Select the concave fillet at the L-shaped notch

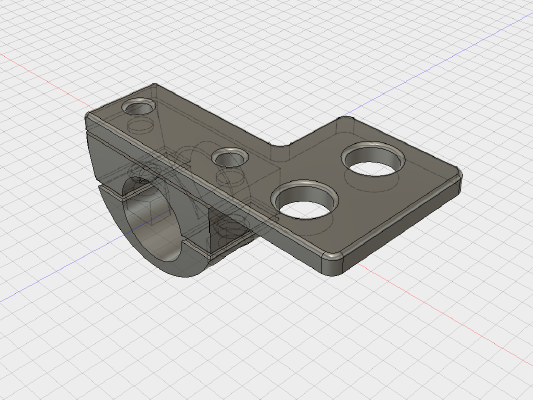[x=280, y=154]
